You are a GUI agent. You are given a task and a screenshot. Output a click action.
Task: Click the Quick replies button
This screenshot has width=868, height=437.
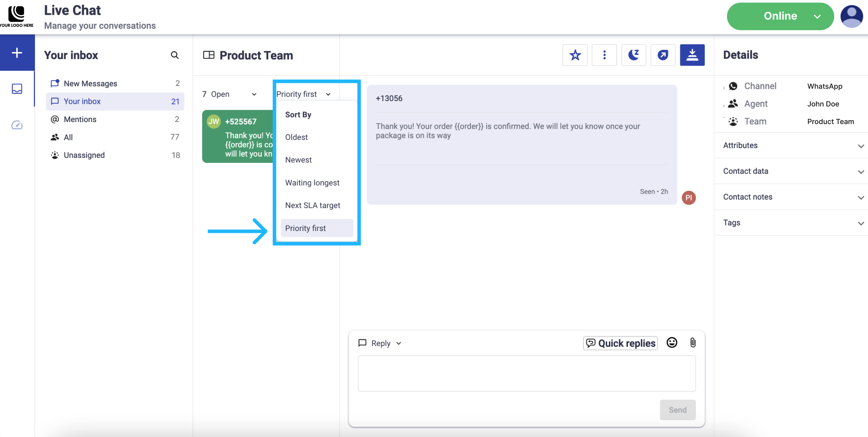click(x=620, y=343)
